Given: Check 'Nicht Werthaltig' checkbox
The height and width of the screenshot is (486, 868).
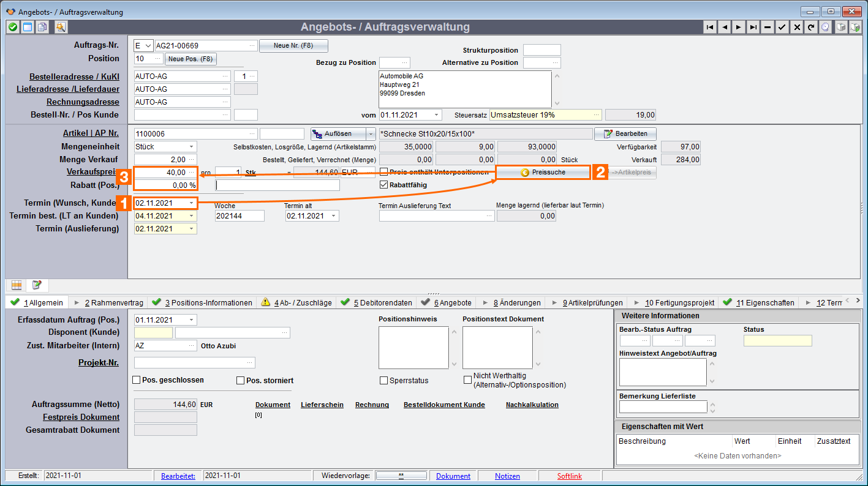Looking at the screenshot, I should (468, 380).
